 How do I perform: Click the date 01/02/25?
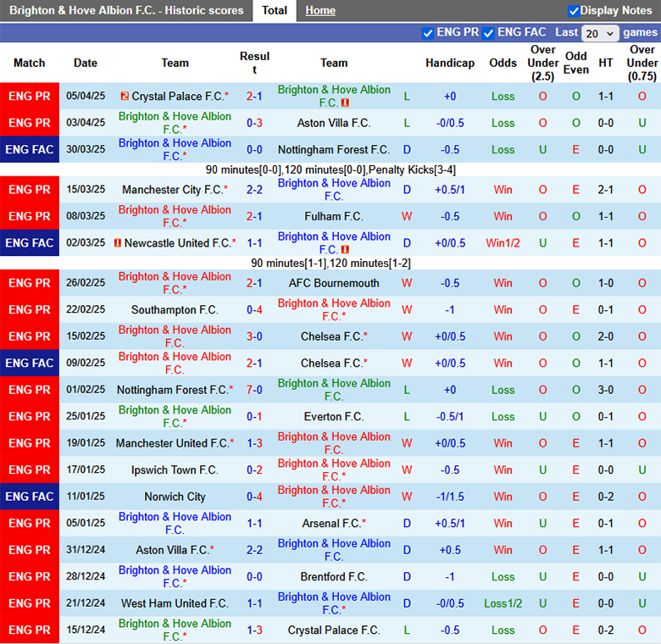(86, 390)
